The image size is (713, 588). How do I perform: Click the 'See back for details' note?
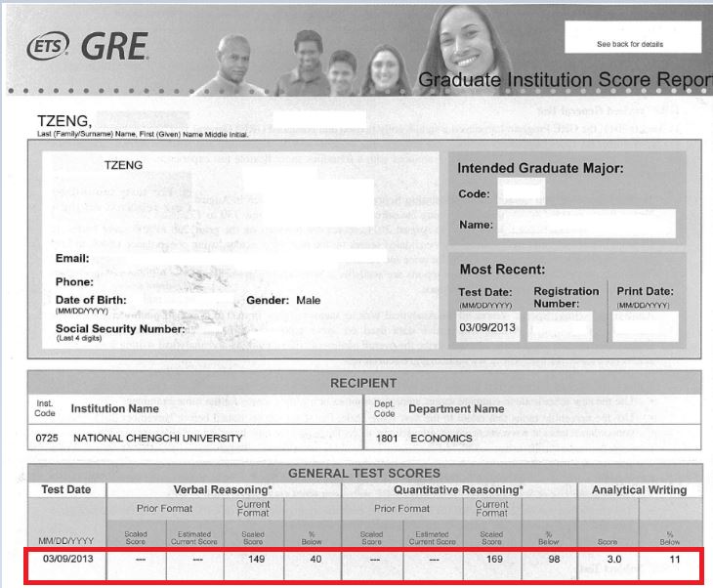(x=630, y=44)
